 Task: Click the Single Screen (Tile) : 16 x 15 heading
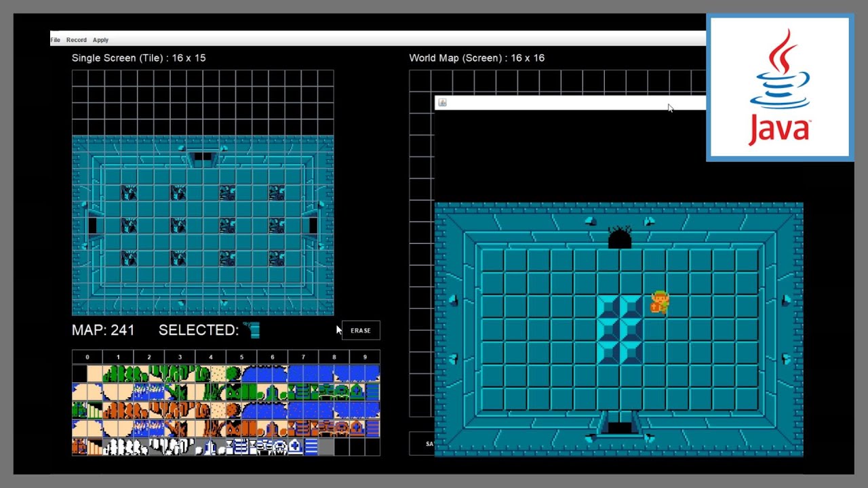pyautogui.click(x=139, y=58)
